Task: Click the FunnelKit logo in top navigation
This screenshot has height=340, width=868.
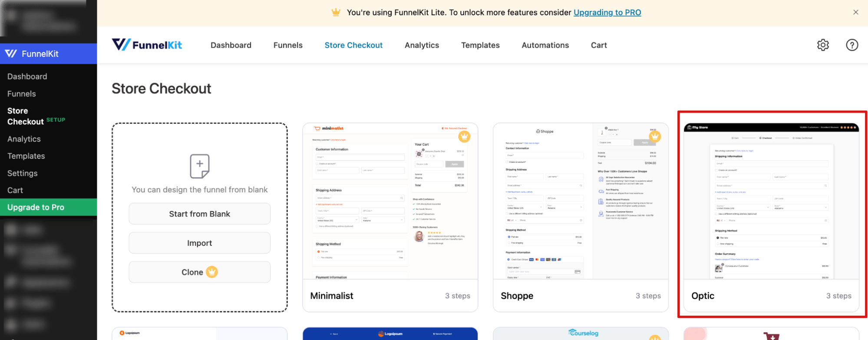Action: (147, 45)
